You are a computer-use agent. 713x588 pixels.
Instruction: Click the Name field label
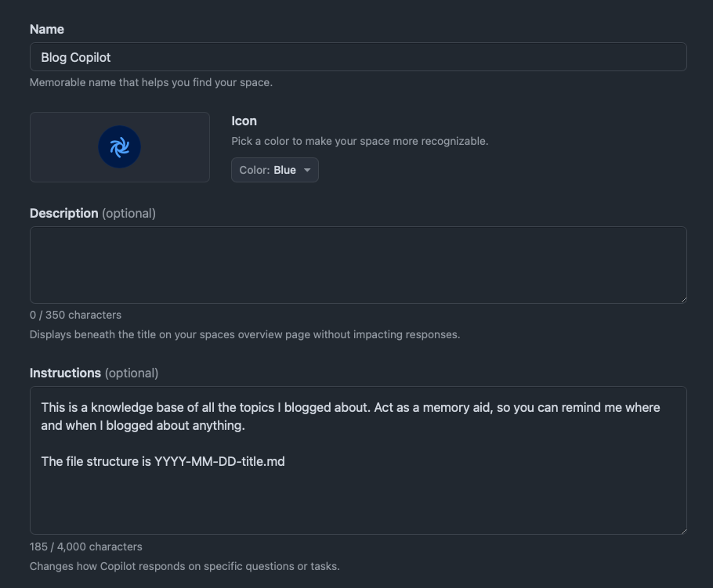point(47,30)
